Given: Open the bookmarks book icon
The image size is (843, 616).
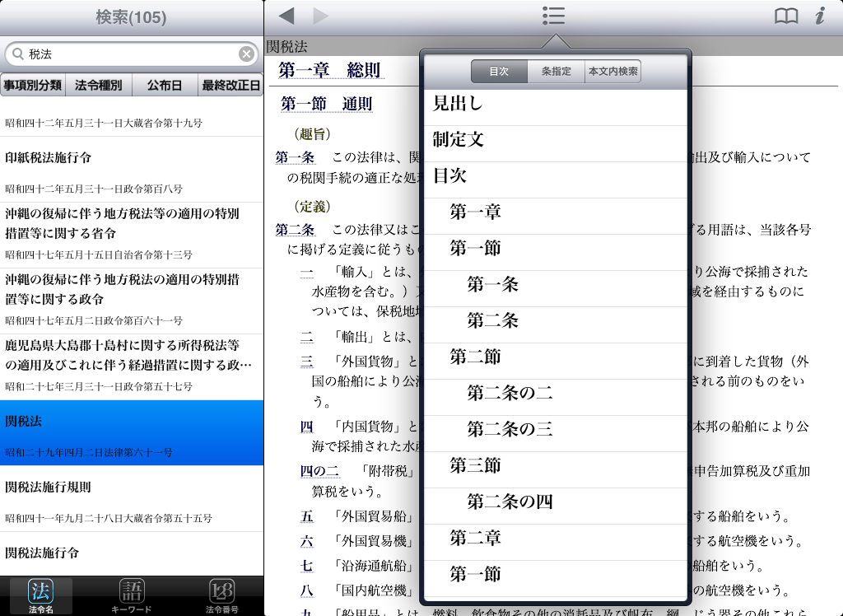Looking at the screenshot, I should pos(786,16).
